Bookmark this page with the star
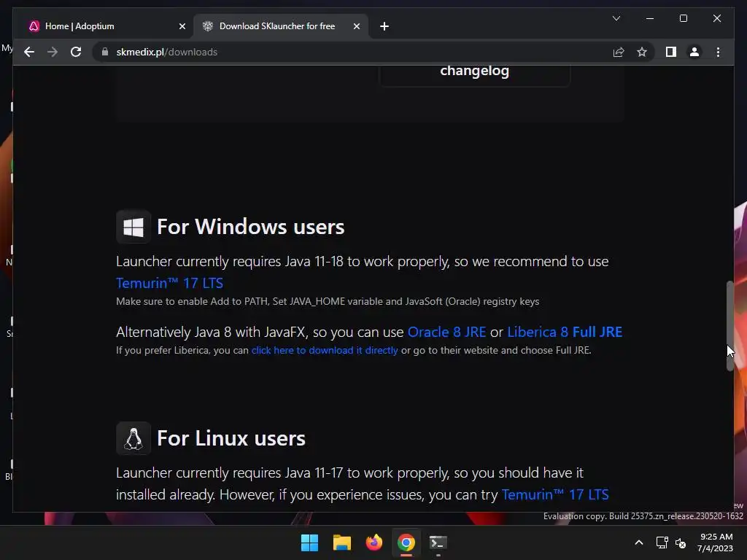 tap(642, 52)
